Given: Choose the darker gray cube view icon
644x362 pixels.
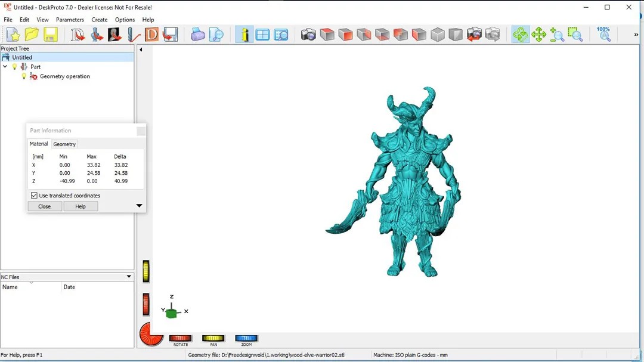Looking at the screenshot, I should click(456, 35).
